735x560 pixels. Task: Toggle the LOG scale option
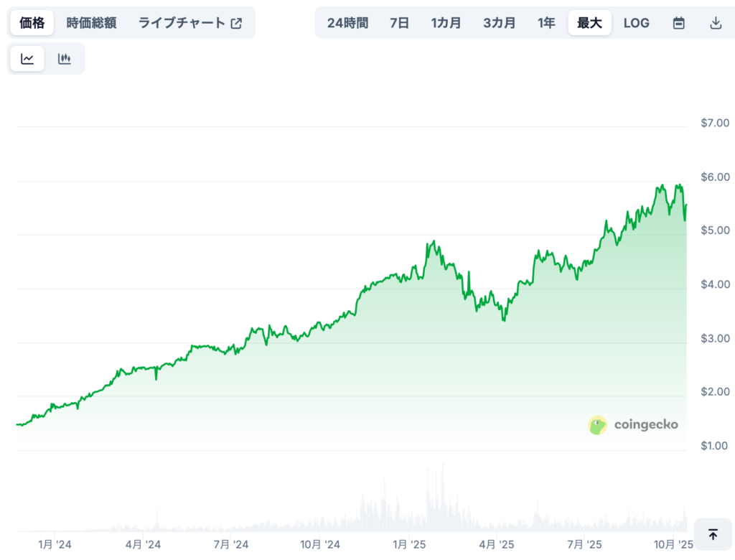pyautogui.click(x=636, y=23)
